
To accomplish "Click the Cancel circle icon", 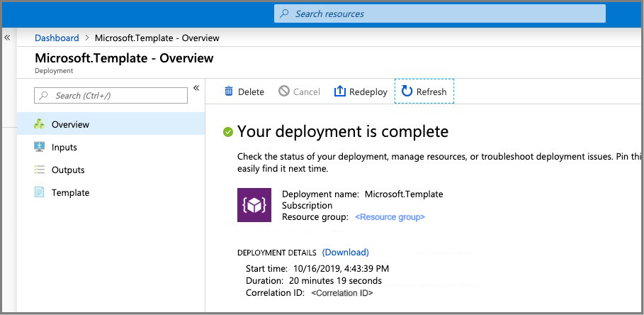I will pyautogui.click(x=284, y=92).
